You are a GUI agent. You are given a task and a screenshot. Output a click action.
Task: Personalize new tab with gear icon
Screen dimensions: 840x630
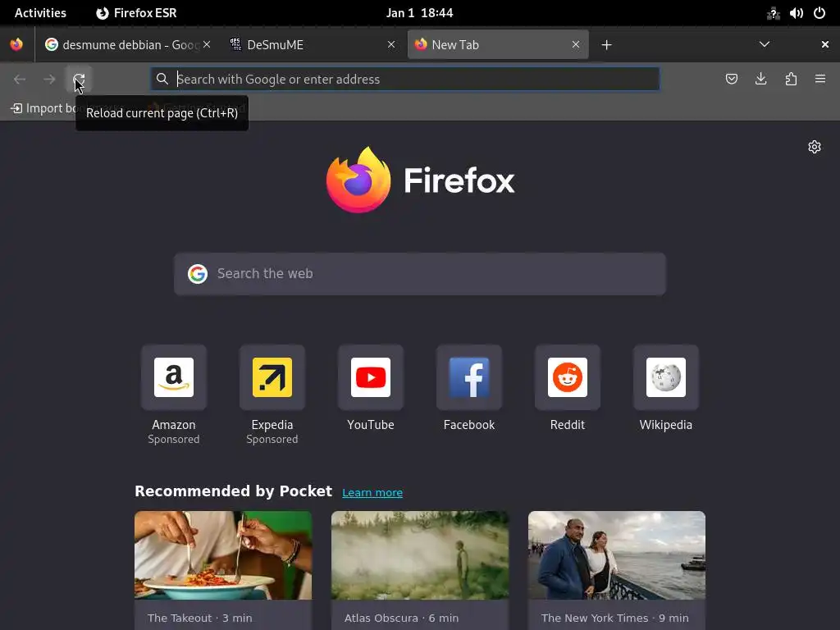[815, 147]
